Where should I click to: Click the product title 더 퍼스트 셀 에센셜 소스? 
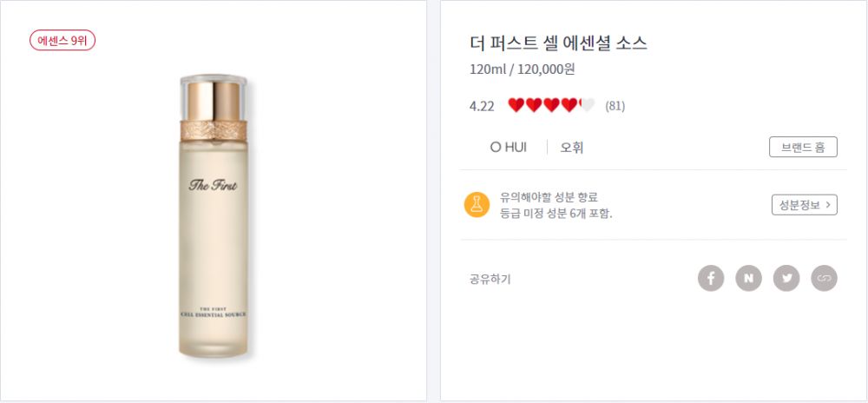coord(558,43)
